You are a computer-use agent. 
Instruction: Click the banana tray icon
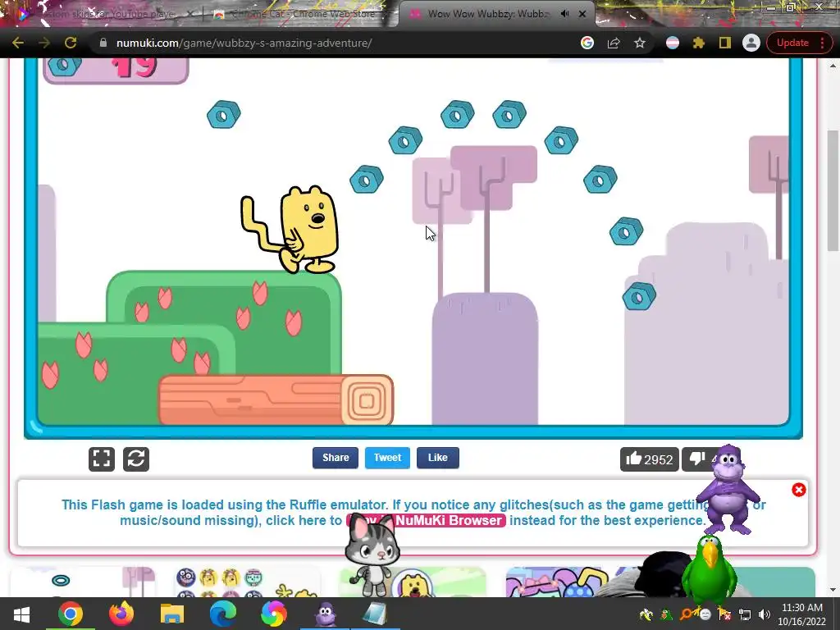(646, 614)
